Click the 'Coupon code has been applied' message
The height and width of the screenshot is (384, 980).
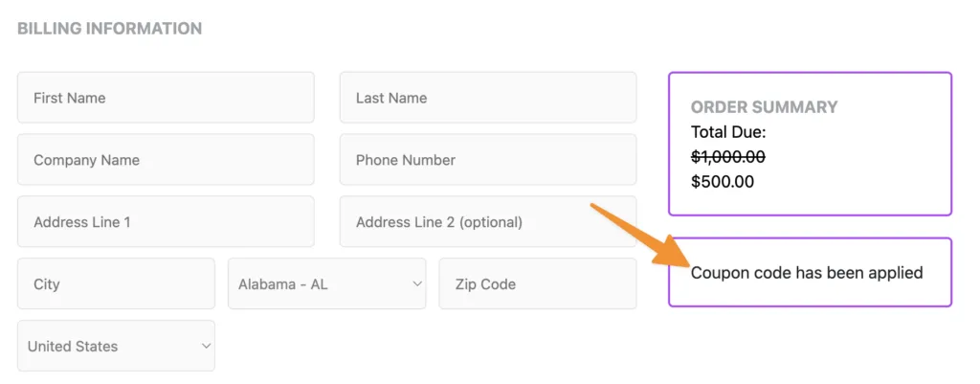(806, 273)
